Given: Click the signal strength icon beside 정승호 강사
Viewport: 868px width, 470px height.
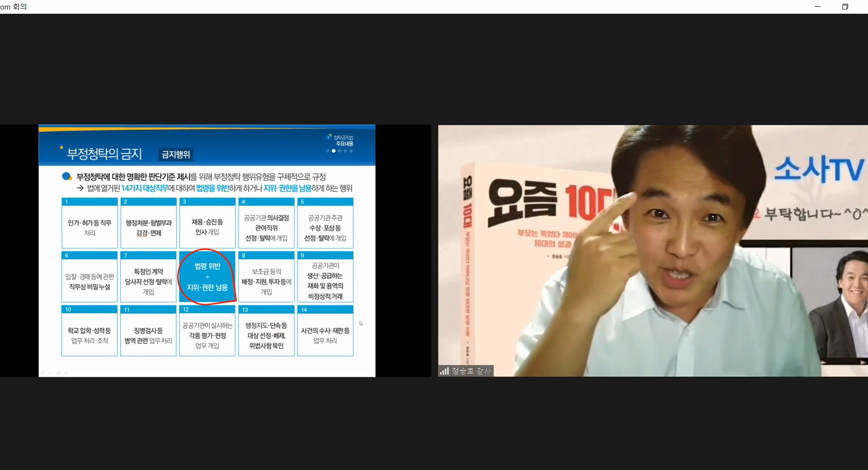Looking at the screenshot, I should pyautogui.click(x=444, y=371).
